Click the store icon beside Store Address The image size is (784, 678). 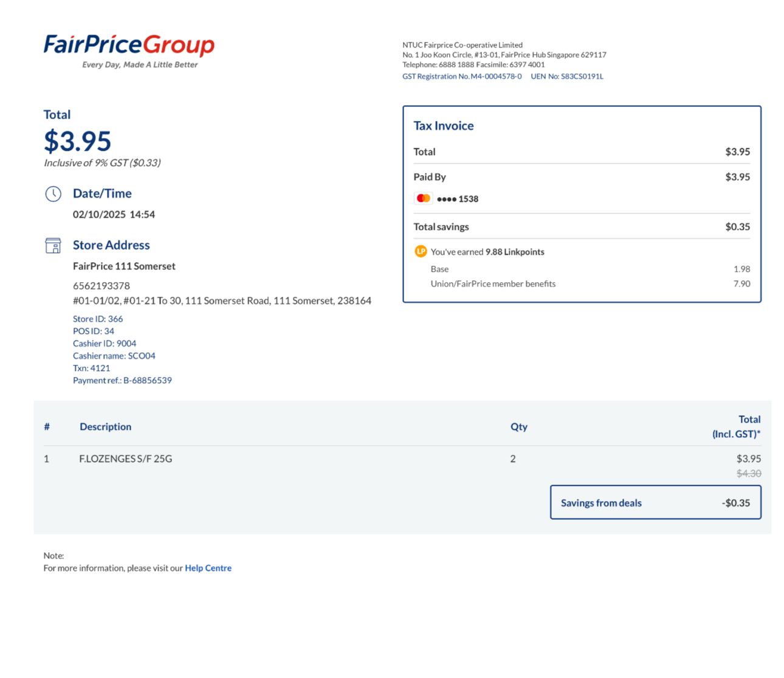pyautogui.click(x=53, y=246)
